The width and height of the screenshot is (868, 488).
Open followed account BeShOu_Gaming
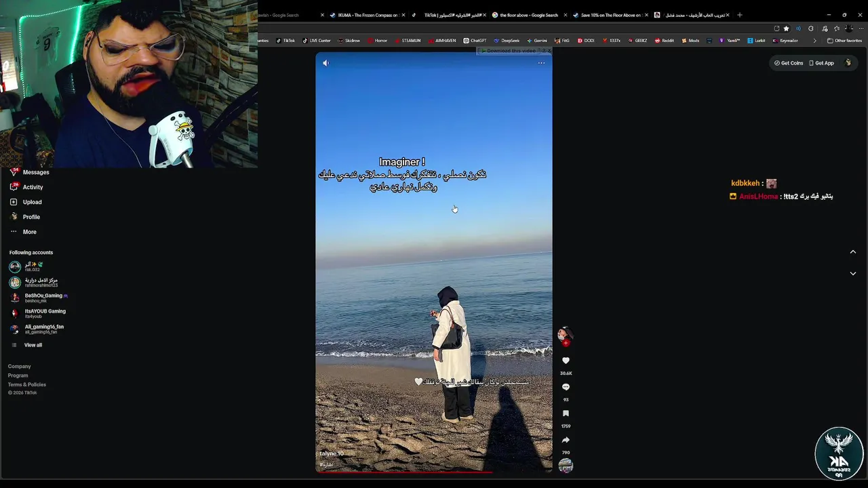38,298
